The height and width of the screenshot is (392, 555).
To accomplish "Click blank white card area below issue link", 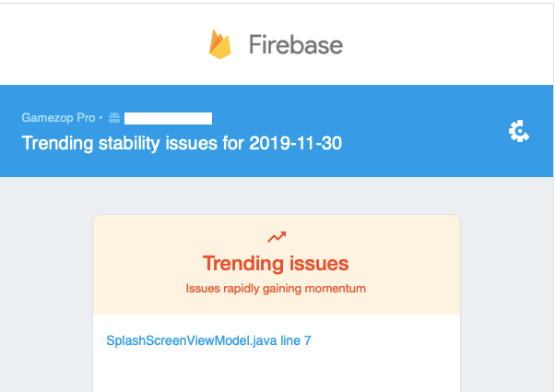I will pos(277,372).
